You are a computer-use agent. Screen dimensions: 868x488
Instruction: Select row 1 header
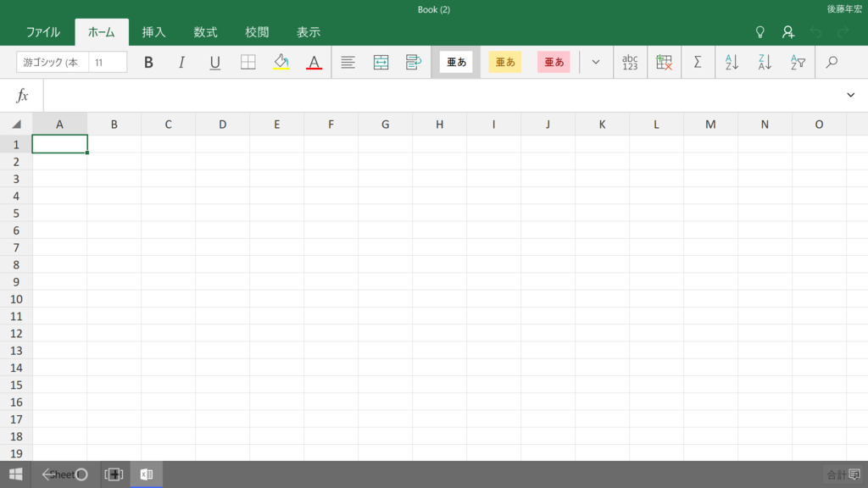[x=16, y=144]
